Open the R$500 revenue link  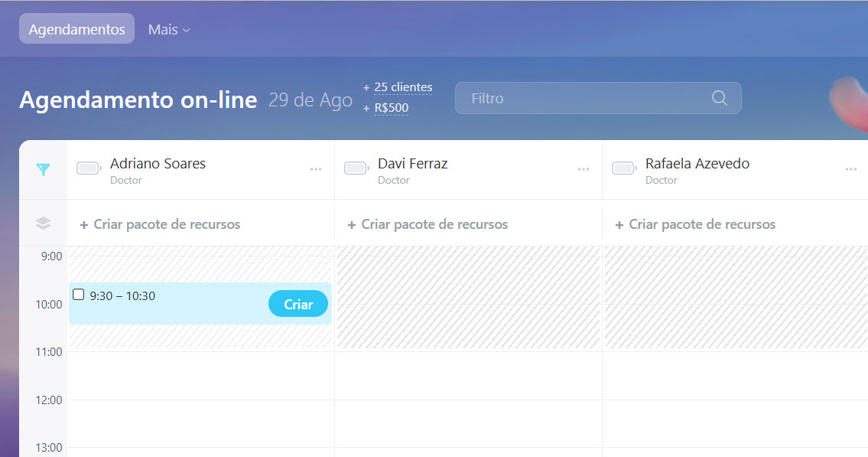click(391, 108)
